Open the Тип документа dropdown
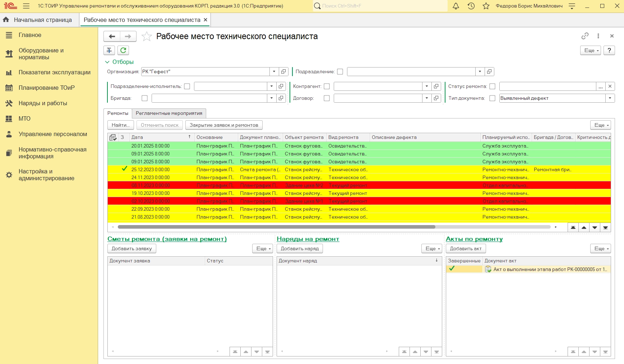The width and height of the screenshot is (624, 364). (610, 98)
